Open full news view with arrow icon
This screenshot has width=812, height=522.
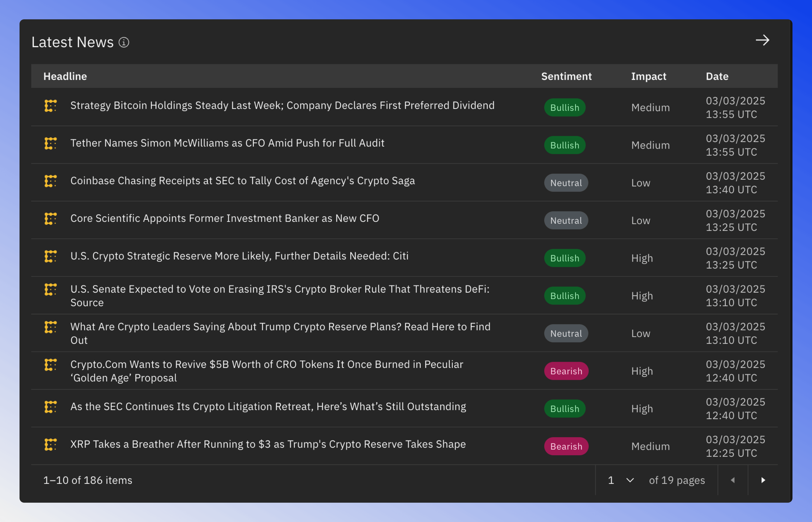(763, 40)
